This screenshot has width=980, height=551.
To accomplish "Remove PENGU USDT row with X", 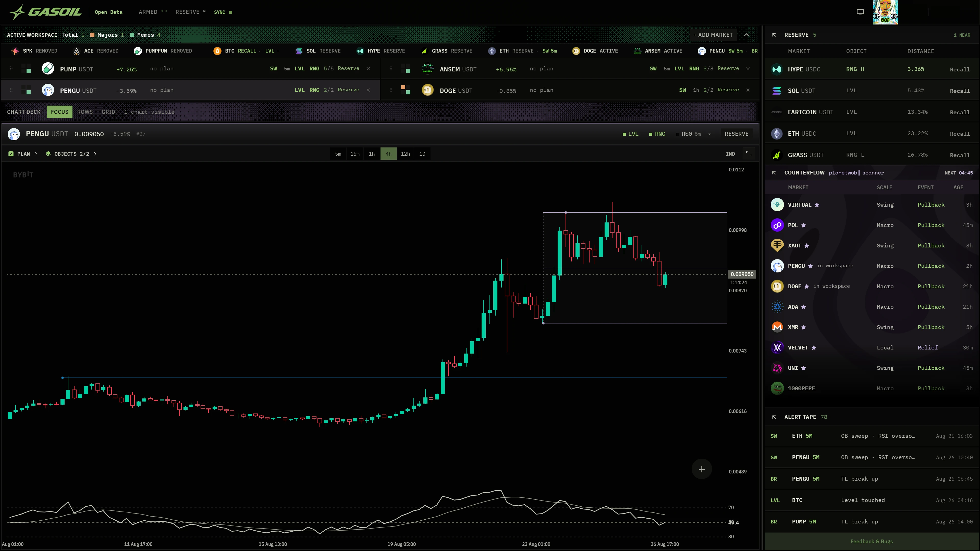I will click(x=368, y=90).
